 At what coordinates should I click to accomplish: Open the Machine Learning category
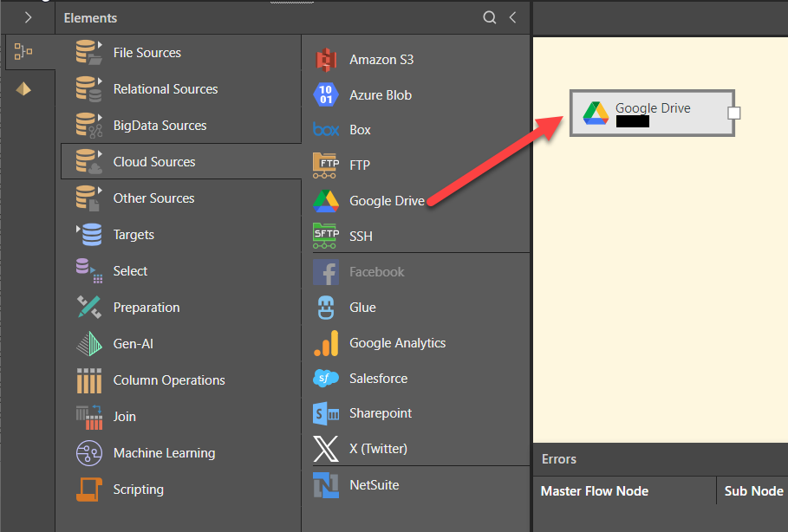click(164, 453)
